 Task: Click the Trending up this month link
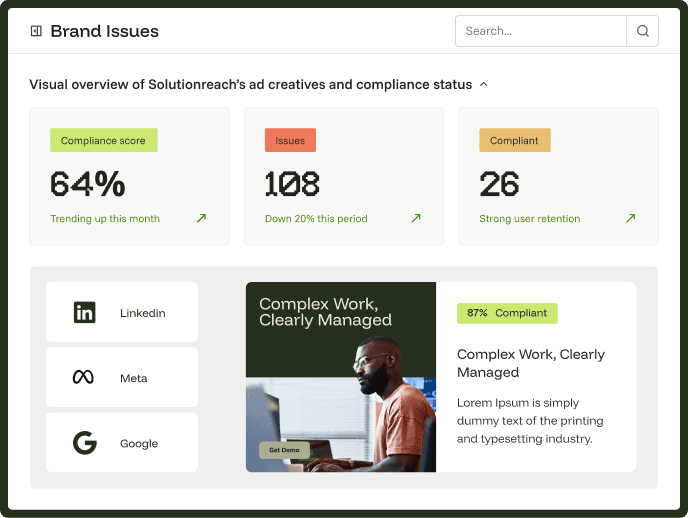105,218
